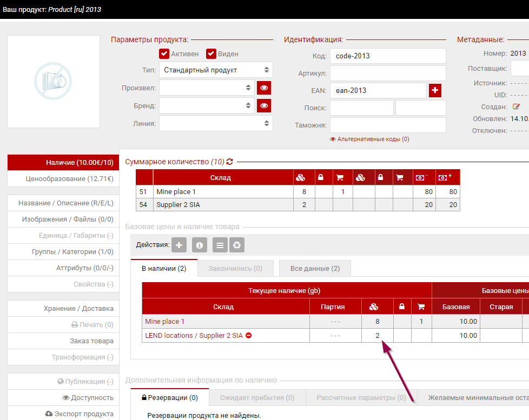The image size is (529, 420).
Task: Click the recycle icon in Действия toolbar
Action: pyautogui.click(x=237, y=245)
